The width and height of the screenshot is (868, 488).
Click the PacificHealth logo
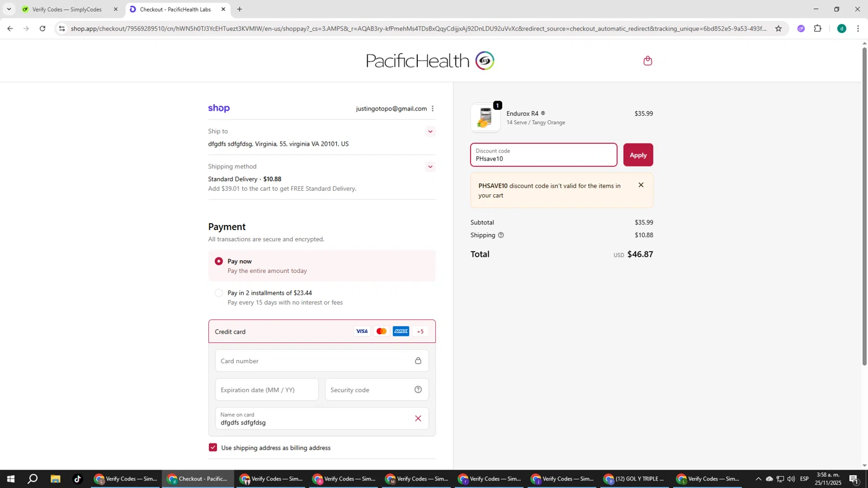(430, 61)
